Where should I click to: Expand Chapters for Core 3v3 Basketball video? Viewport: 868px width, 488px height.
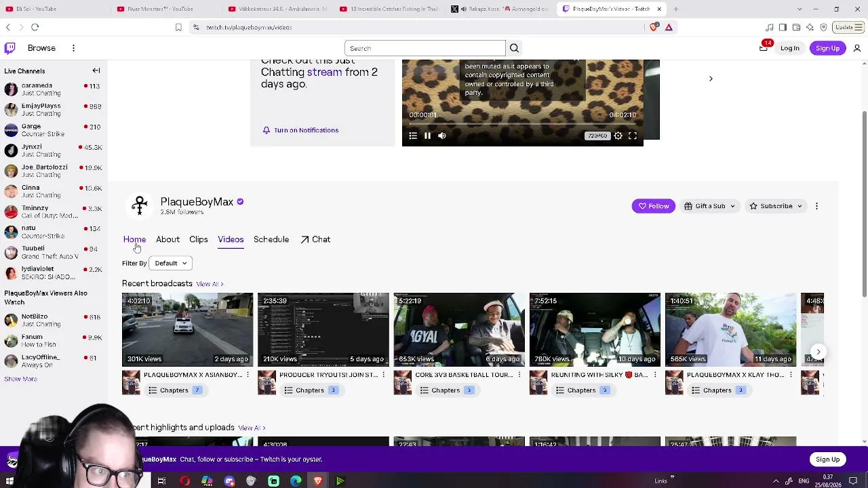447,390
